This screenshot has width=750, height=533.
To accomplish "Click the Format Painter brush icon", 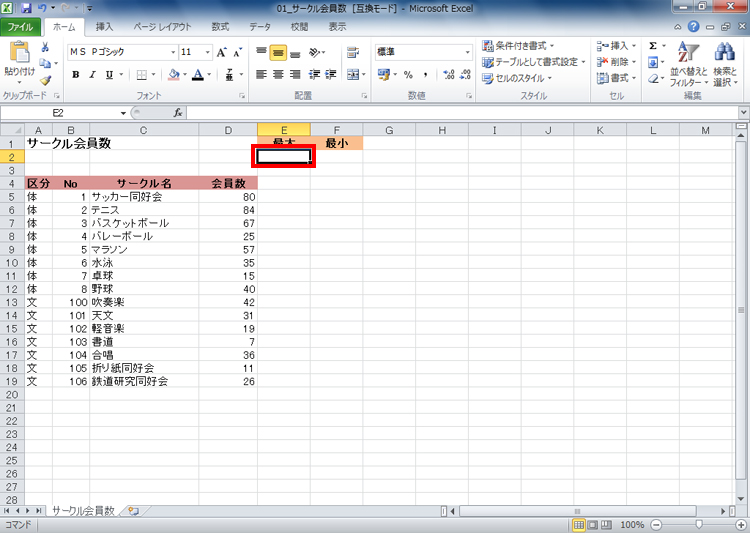I will coord(45,80).
